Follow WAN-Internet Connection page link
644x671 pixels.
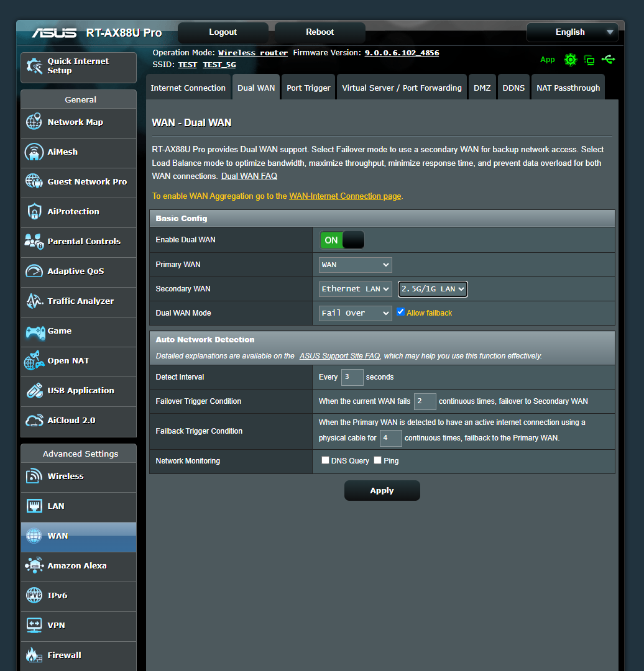(345, 196)
